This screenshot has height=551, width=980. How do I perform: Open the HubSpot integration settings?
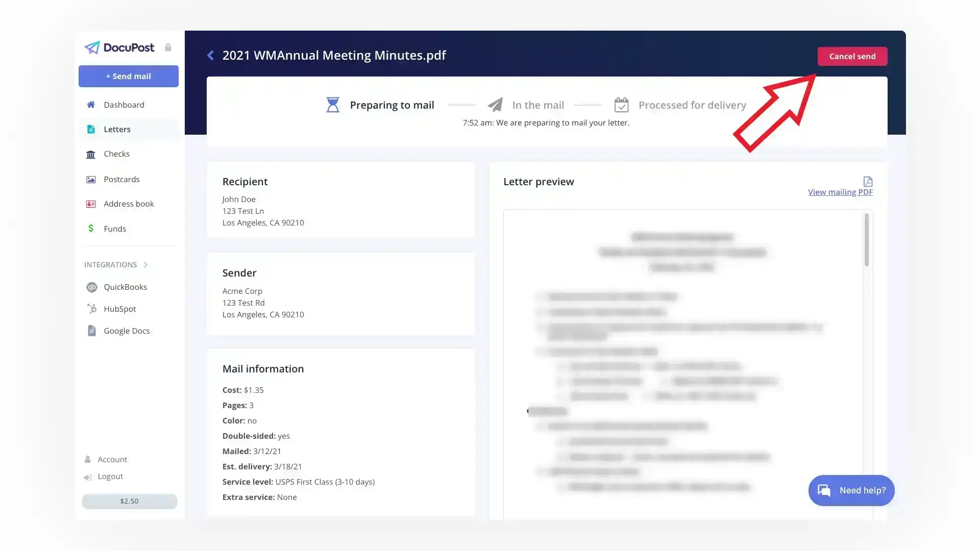(119, 309)
